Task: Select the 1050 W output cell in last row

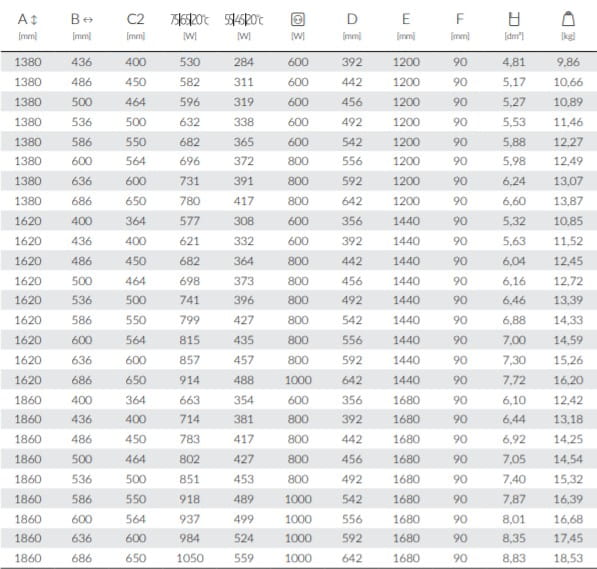Action: point(190,558)
